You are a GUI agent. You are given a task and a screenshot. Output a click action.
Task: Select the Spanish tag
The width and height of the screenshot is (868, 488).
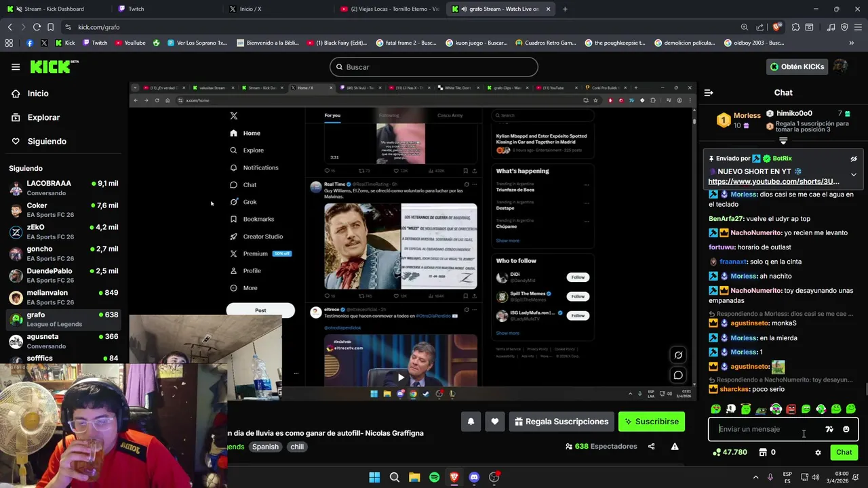coord(265,447)
